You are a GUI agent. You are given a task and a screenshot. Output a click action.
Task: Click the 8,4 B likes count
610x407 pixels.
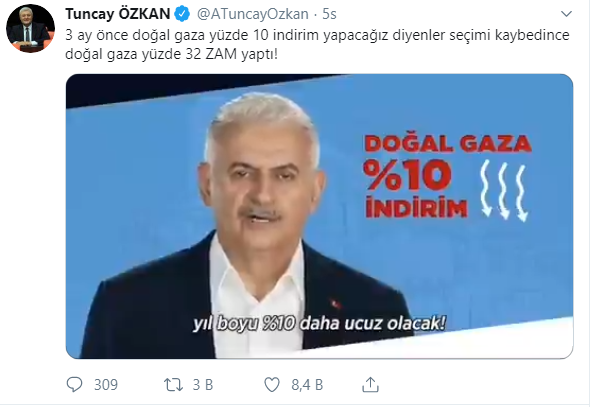[307, 385]
